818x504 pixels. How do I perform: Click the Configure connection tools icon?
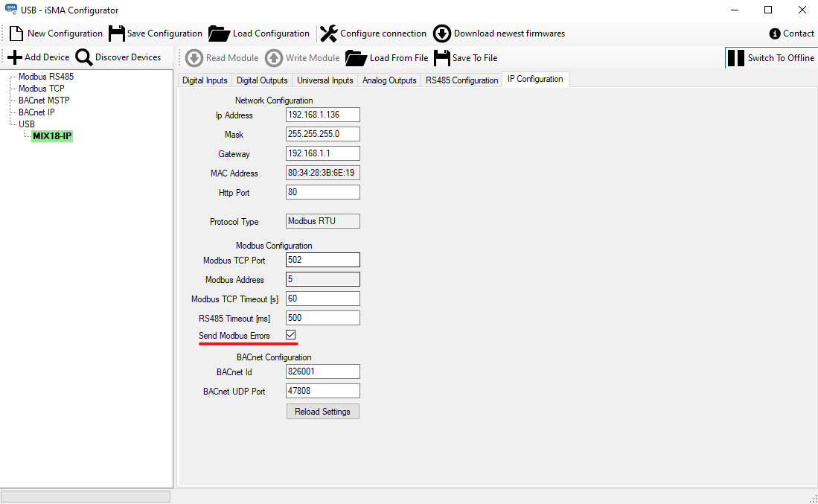pyautogui.click(x=328, y=34)
